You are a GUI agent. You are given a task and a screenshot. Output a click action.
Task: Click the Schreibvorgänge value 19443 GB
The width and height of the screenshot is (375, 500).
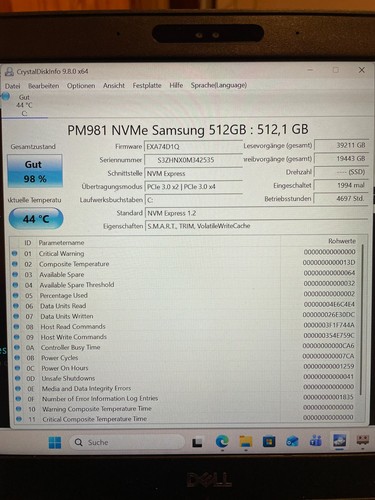(x=342, y=158)
